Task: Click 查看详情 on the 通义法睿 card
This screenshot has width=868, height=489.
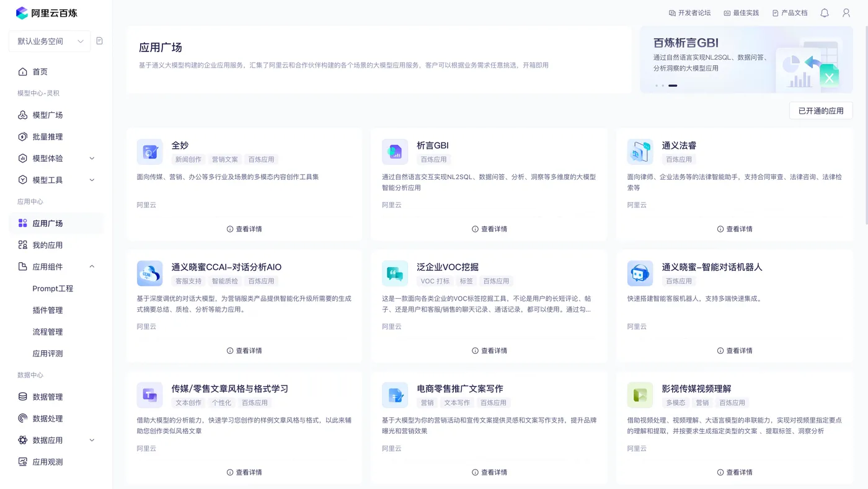Action: click(x=734, y=229)
